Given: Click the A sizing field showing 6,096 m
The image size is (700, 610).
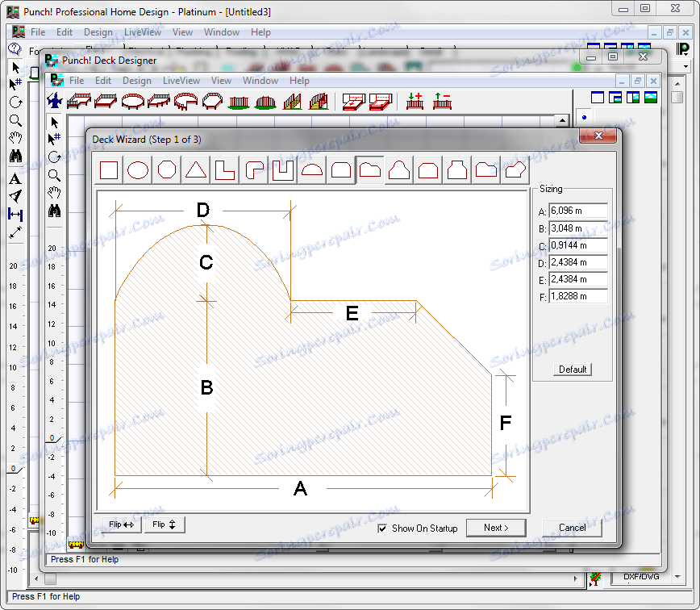Looking at the screenshot, I should (x=577, y=211).
